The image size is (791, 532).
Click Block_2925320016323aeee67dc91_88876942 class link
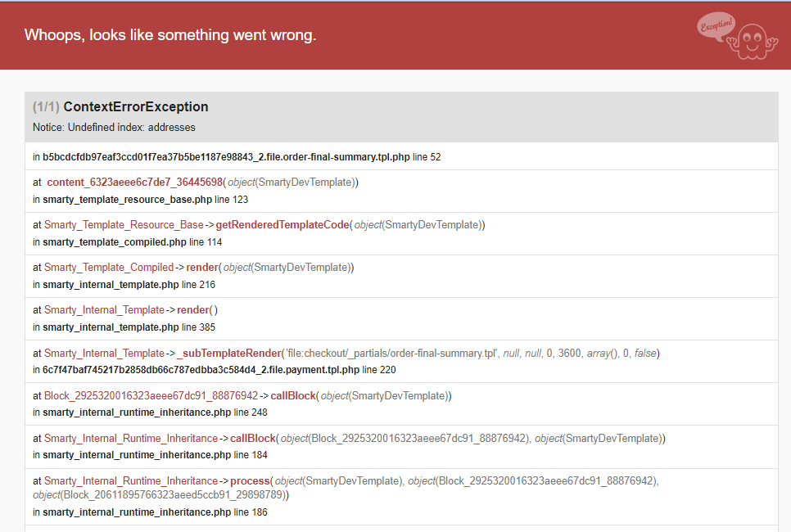pos(151,395)
